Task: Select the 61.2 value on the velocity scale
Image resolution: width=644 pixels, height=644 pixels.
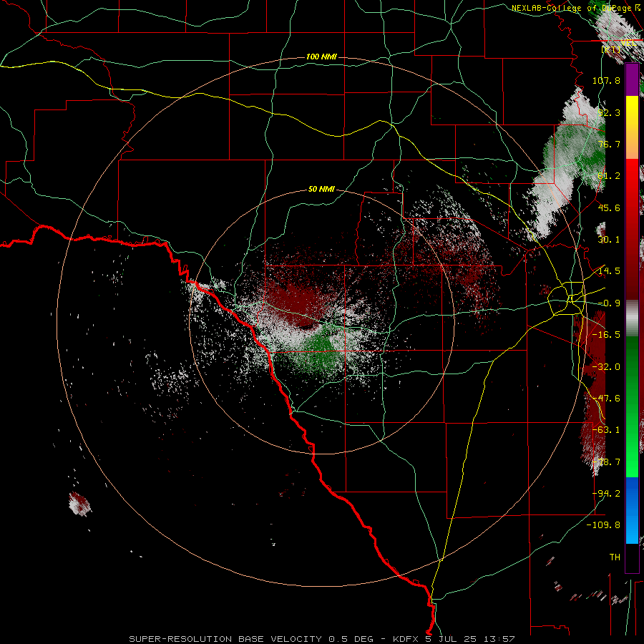Action: (608, 176)
